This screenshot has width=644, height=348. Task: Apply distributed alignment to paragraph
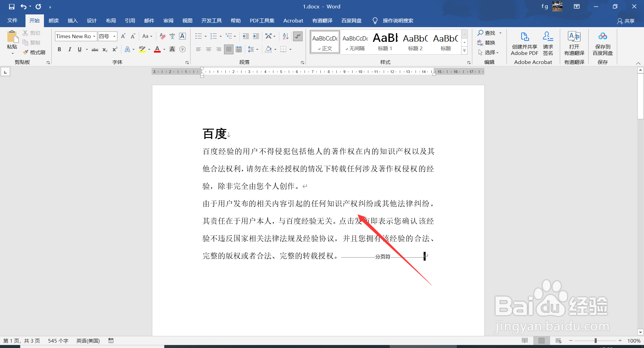pos(239,50)
